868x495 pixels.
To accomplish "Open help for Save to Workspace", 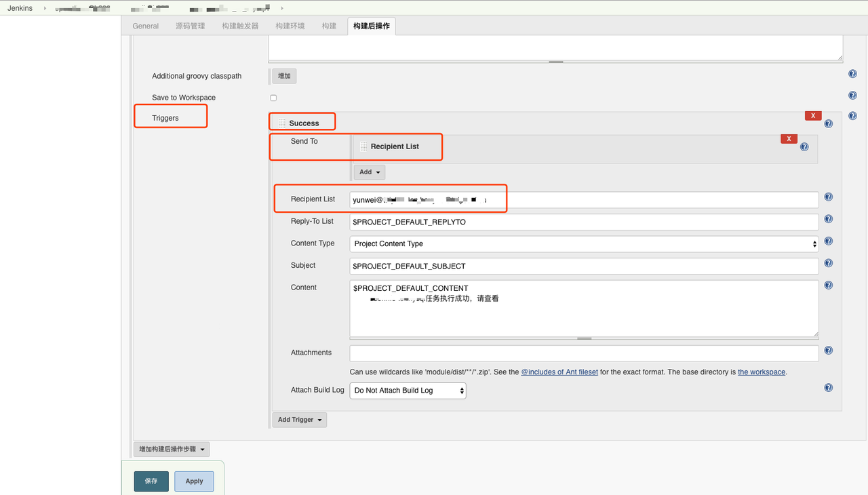I will (852, 95).
